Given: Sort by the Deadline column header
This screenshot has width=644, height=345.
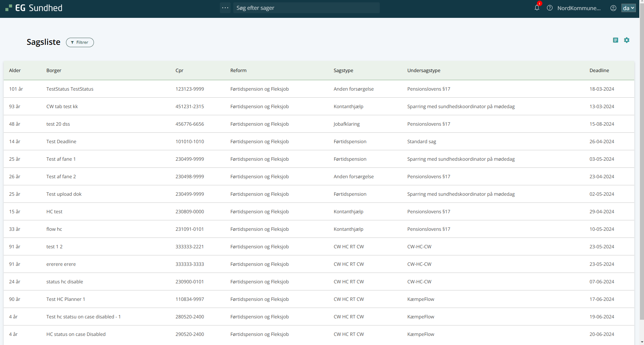Looking at the screenshot, I should coord(599,70).
